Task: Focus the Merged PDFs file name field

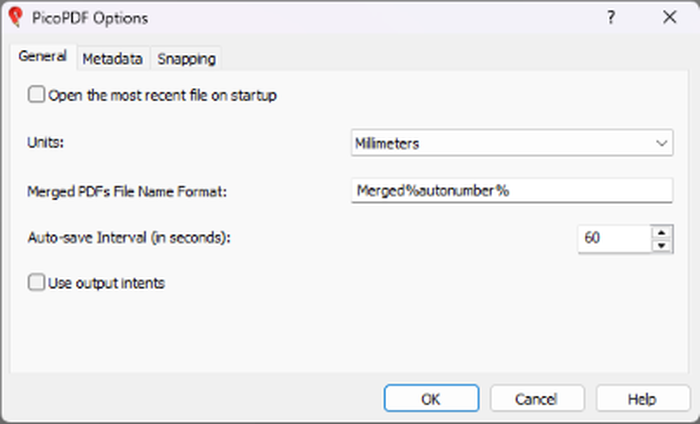Action: click(x=512, y=191)
